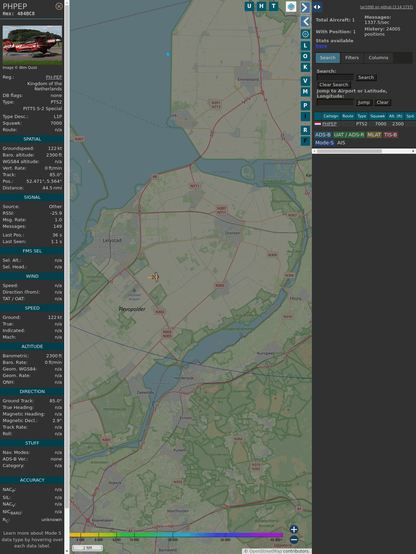This screenshot has height=554, width=416.
Task: Sort table by Squawk column
Action: pyautogui.click(x=377, y=116)
